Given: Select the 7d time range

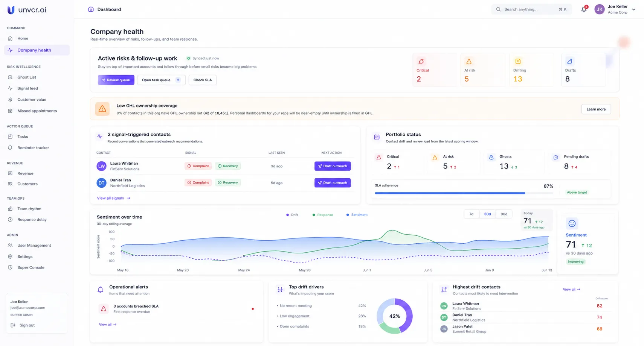Looking at the screenshot, I should [x=472, y=214].
